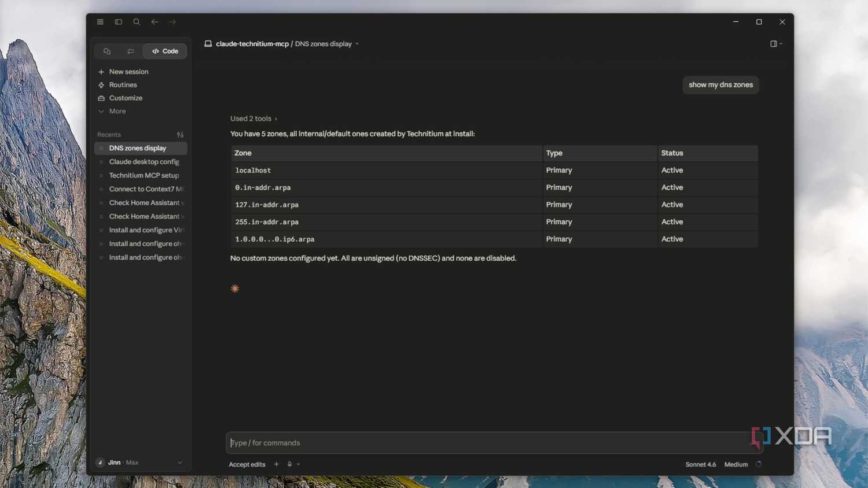Open Install and configure Vir session

point(141,230)
